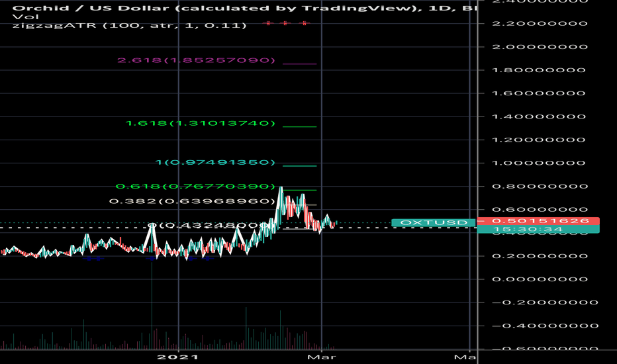617x364 pixels.
Task: Click the 2.20000000 price scale value
Action: (540, 24)
